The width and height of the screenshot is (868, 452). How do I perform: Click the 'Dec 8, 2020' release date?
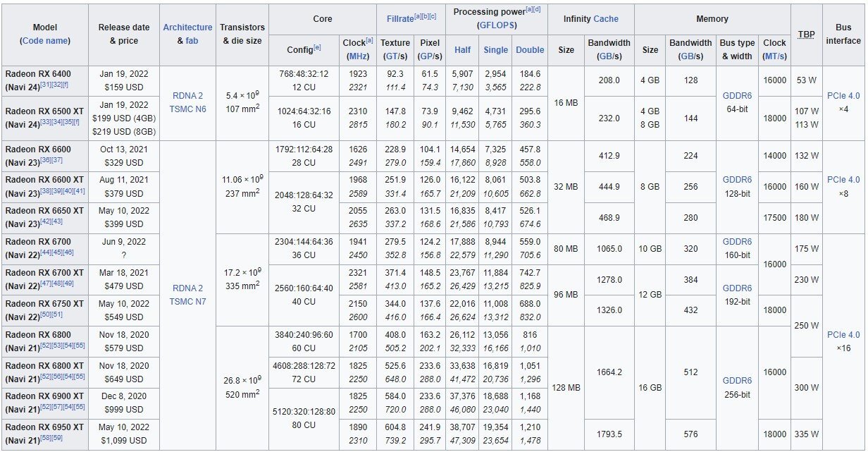[125, 396]
